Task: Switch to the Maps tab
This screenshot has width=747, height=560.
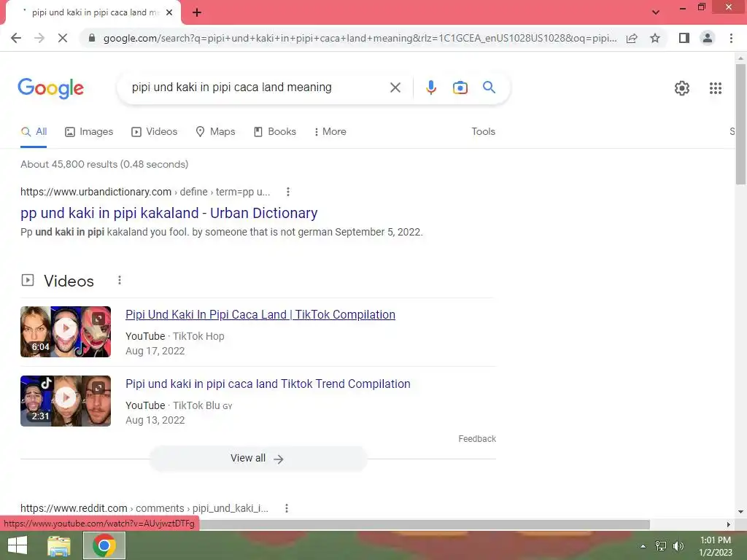Action: point(216,132)
